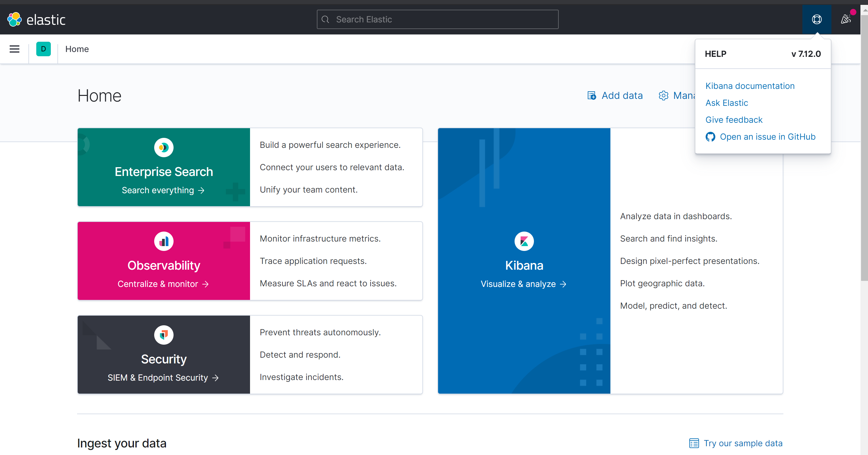Click arrow next to Search everything

(201, 190)
